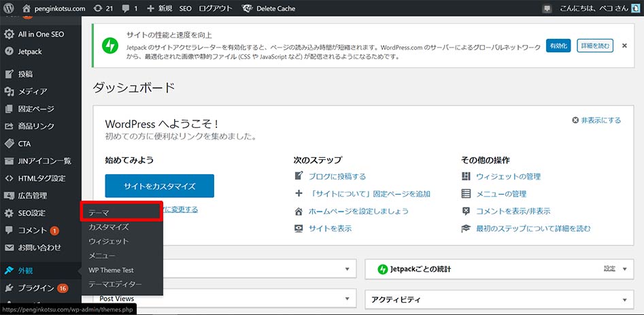Click 詳細を読む button in Jetpack notice
644x315 pixels.
point(595,46)
